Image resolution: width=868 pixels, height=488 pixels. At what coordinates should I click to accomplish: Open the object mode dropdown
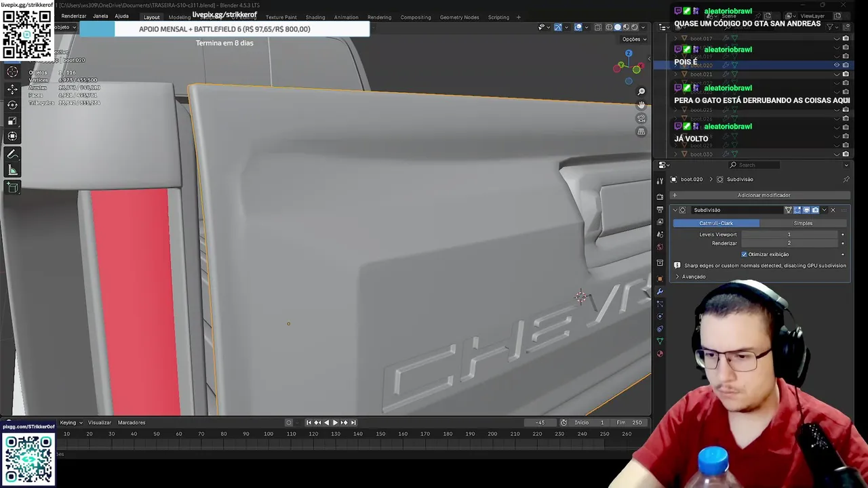(x=64, y=27)
